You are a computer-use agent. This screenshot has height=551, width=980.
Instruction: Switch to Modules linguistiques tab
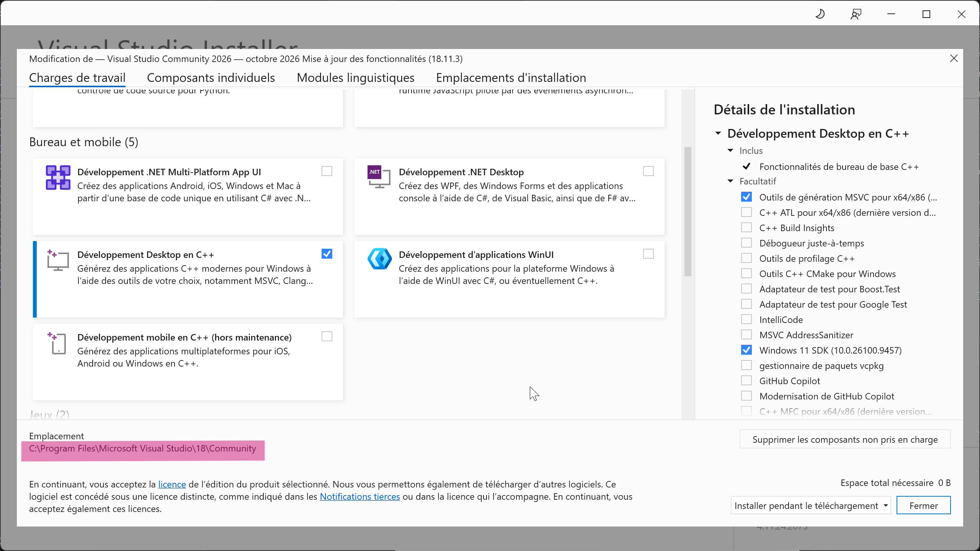pyautogui.click(x=356, y=78)
